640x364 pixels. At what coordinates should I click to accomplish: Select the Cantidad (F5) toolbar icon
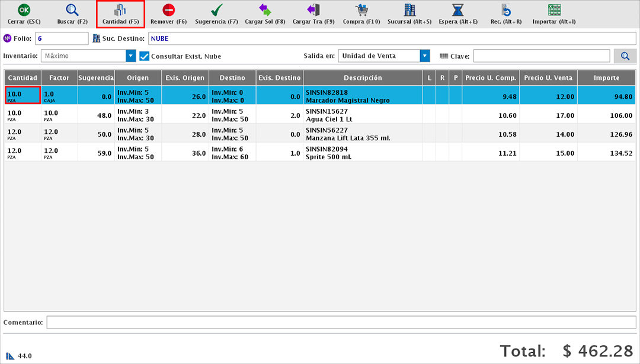pos(120,10)
